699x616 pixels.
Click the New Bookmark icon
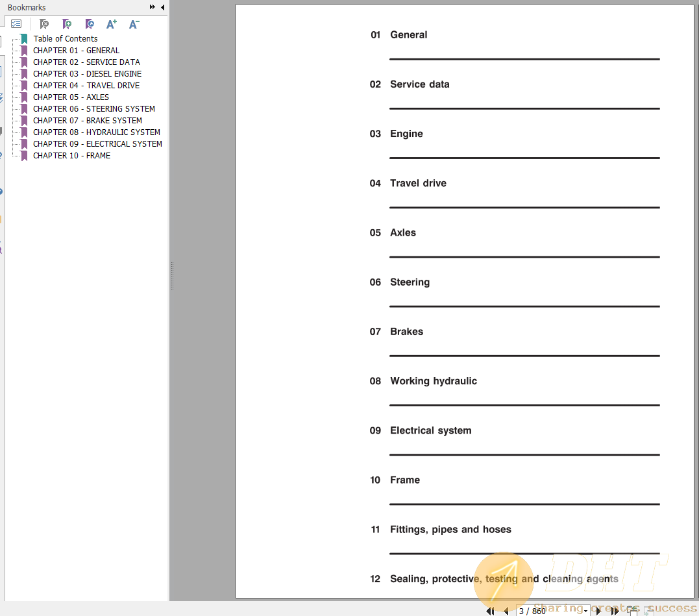point(67,24)
